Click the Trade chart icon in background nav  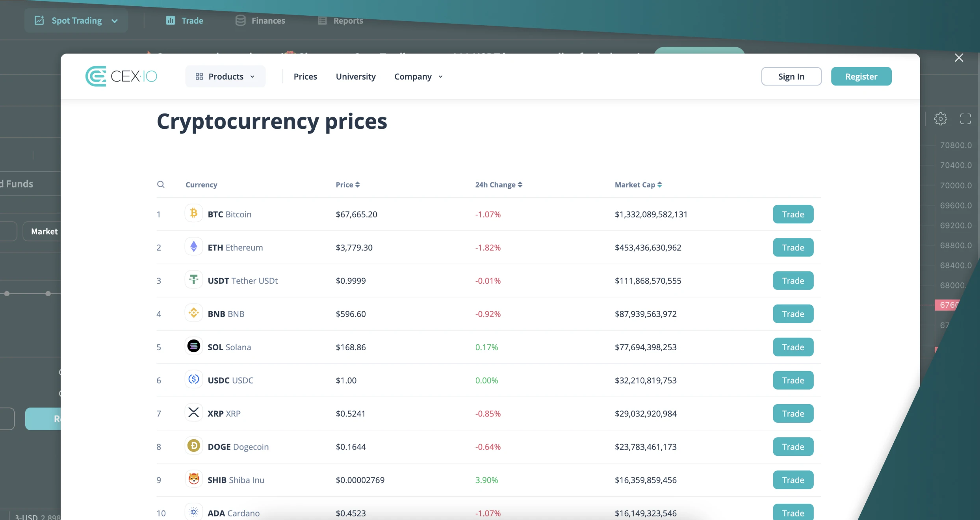click(170, 20)
